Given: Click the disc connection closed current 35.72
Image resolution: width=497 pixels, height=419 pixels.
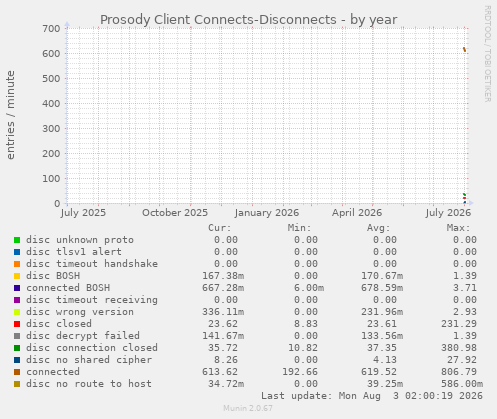Looking at the screenshot, I should pos(223,348).
